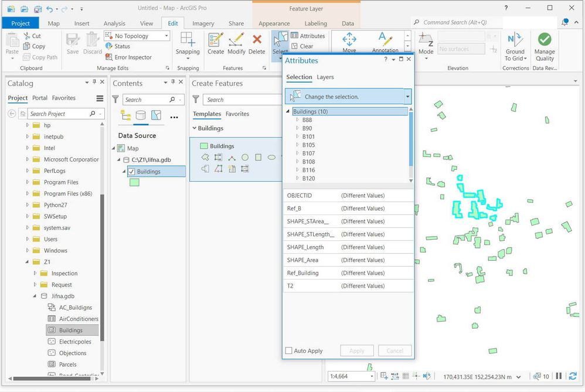Switch Contents to List By Drawing Order

(x=125, y=115)
